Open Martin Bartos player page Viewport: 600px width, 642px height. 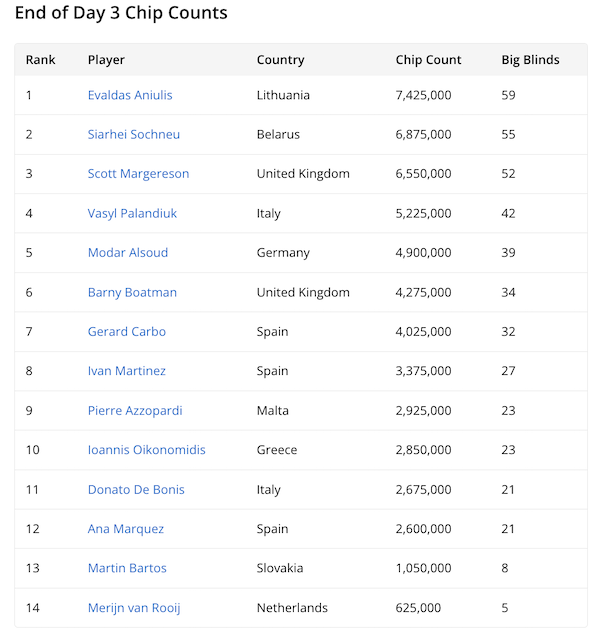127,568
